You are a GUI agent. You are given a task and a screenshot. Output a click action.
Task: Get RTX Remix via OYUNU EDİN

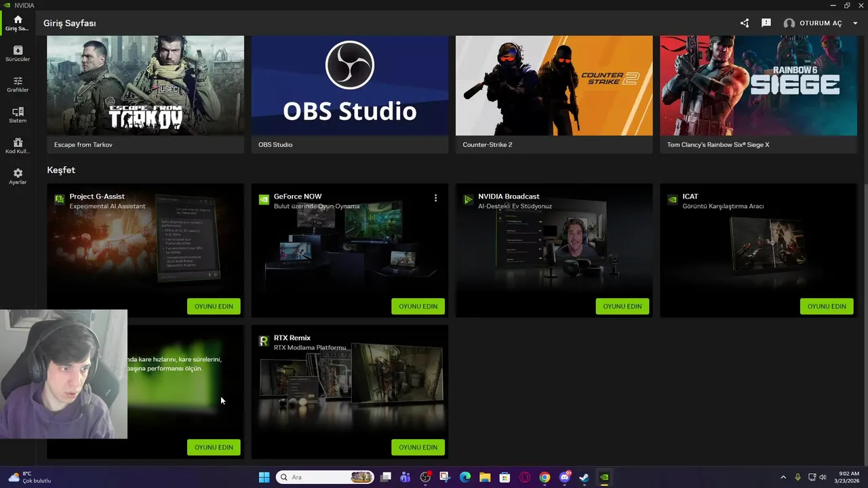[418, 447]
